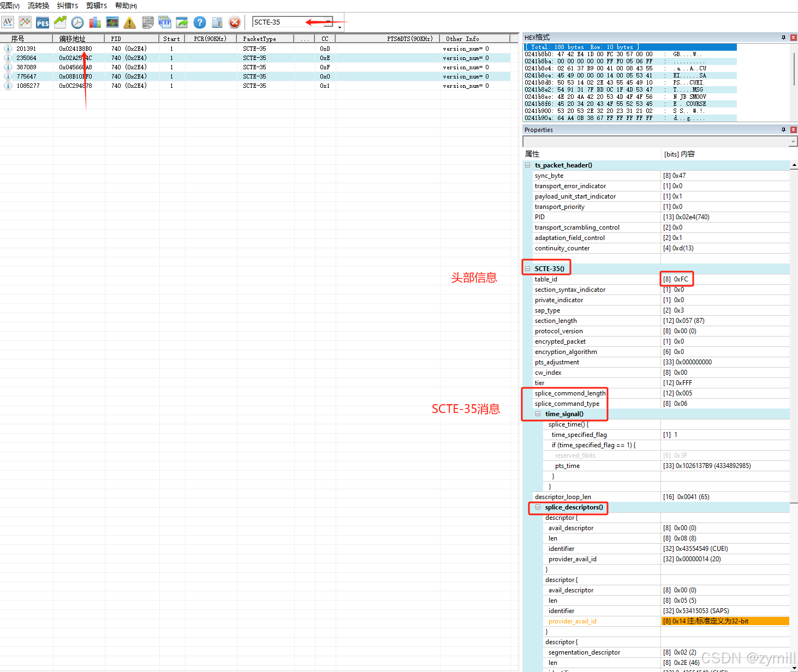
Task: Select hex header row Total 188 bytes
Action: pyautogui.click(x=630, y=47)
